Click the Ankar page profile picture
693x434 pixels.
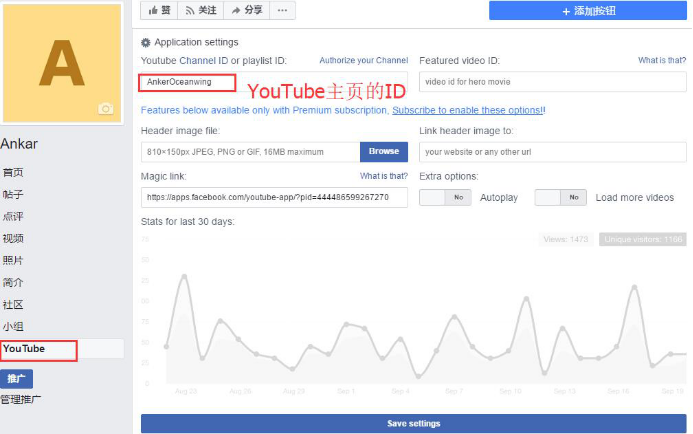click(62, 63)
